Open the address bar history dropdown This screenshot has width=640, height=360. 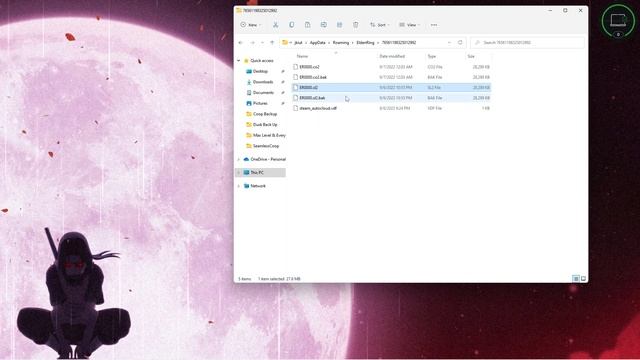(x=449, y=42)
